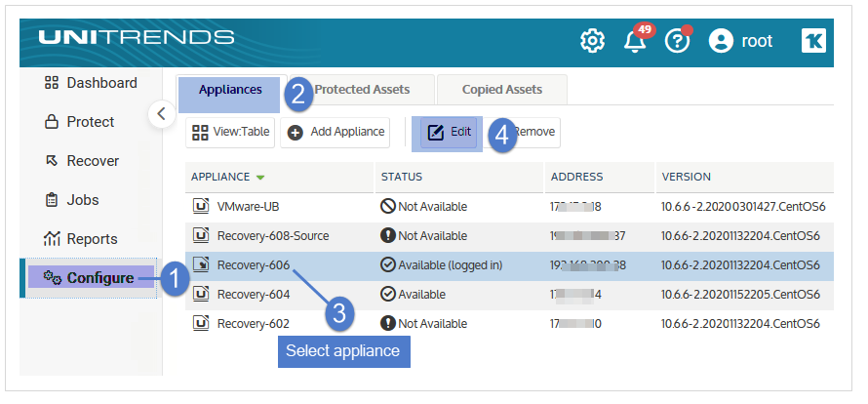This screenshot has width=868, height=404.
Task: Switch to the Appliances tab
Action: 230,90
